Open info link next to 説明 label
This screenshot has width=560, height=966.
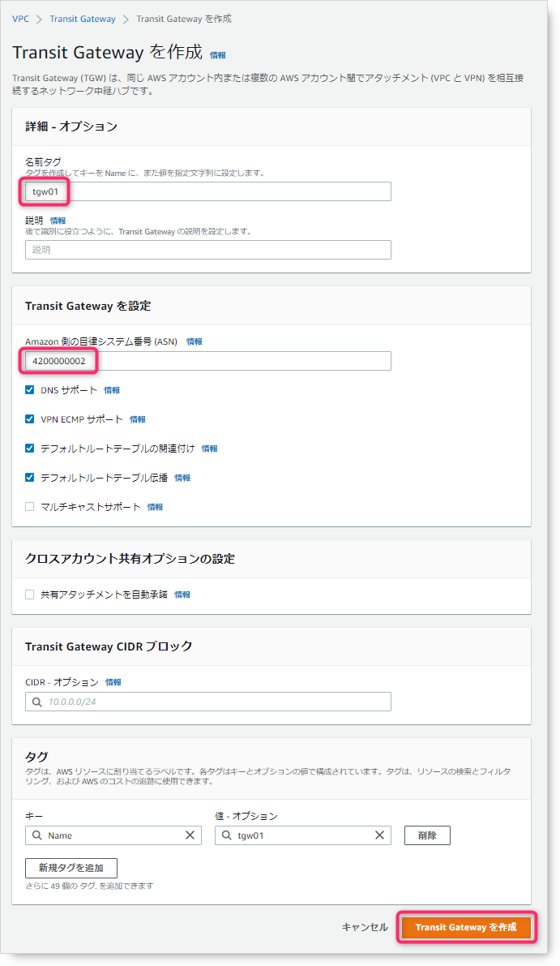[x=58, y=221]
